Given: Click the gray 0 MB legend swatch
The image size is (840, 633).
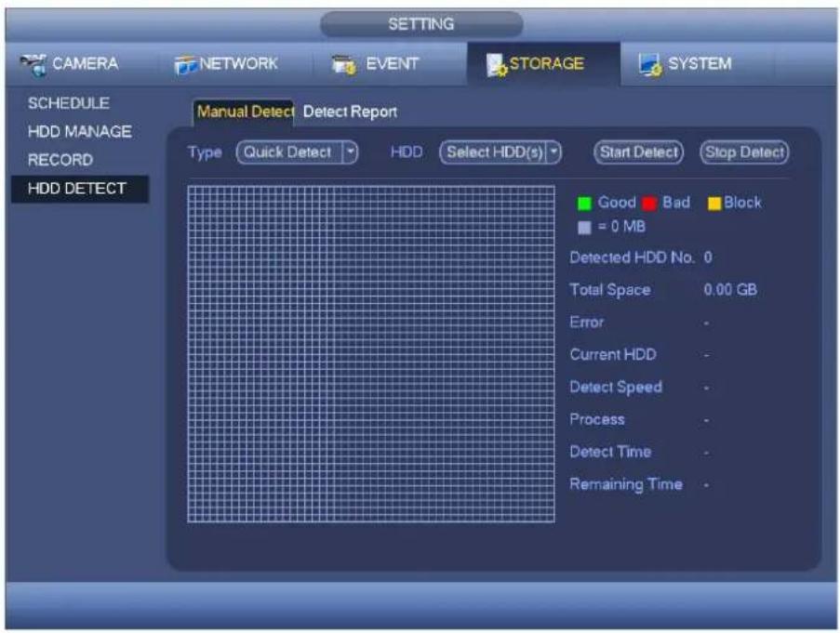Looking at the screenshot, I should pos(584,228).
